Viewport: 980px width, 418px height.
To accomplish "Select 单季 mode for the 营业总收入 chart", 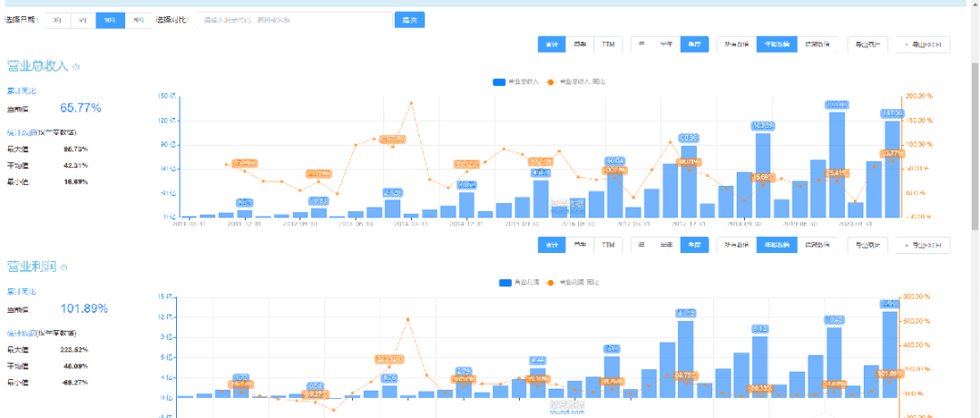I will tap(579, 44).
